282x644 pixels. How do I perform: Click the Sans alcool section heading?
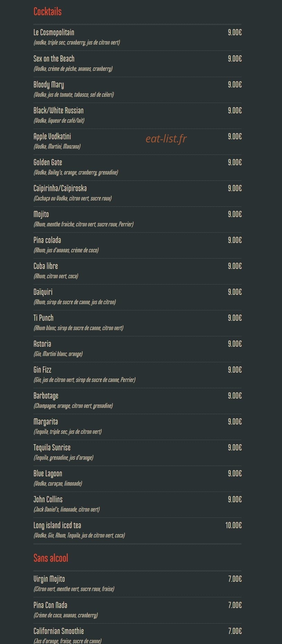[x=51, y=558]
